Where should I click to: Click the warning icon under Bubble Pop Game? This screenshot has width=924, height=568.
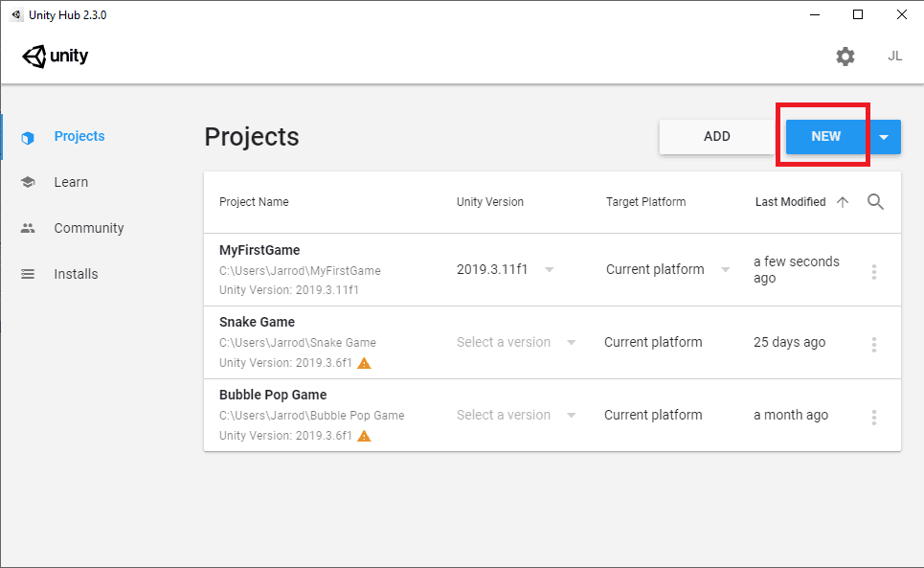364,436
